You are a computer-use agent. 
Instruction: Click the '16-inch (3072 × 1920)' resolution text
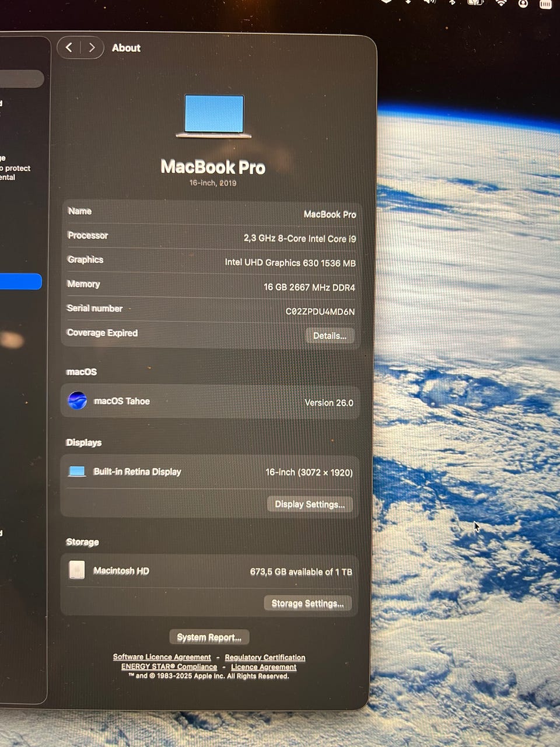[309, 472]
